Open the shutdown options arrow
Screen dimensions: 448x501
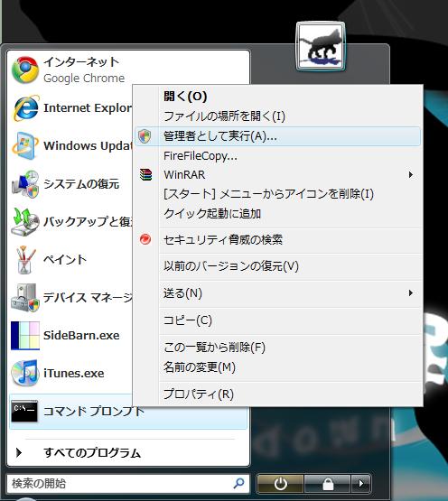point(361,484)
